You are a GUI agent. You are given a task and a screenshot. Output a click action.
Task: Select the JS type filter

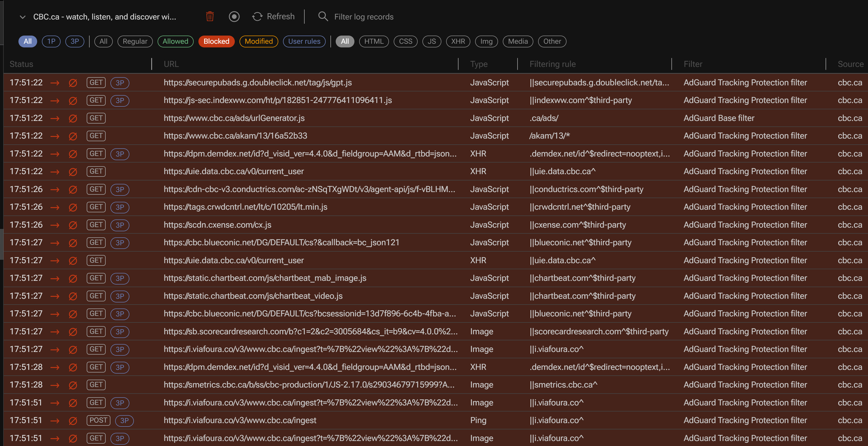(x=432, y=41)
